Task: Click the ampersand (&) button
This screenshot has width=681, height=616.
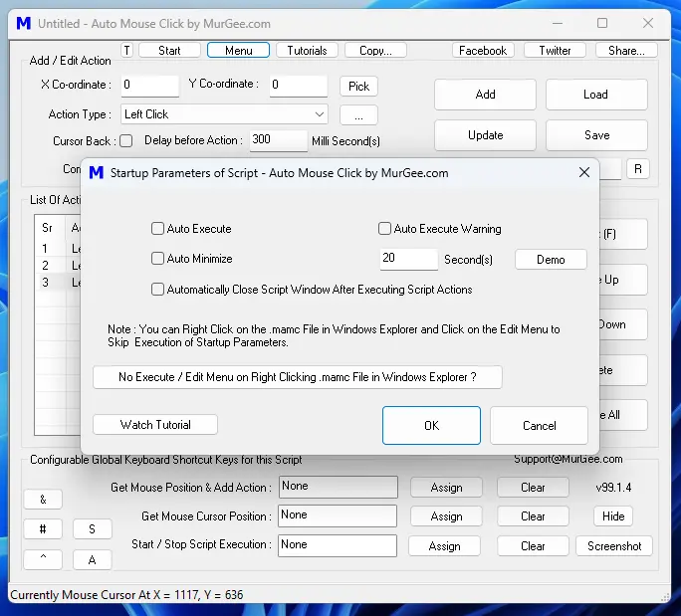Action: coord(43,500)
